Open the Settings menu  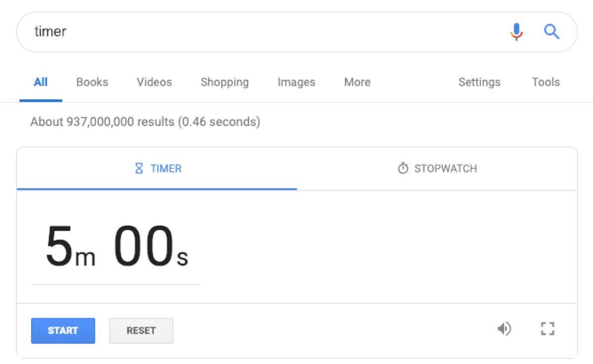point(479,82)
